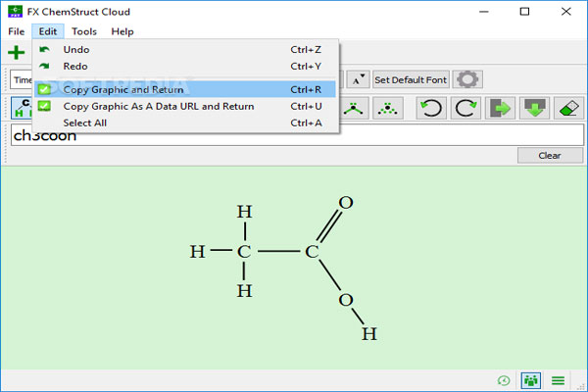The width and height of the screenshot is (588, 392).
Task: Click the formula input field containing ch3cooh
Action: point(294,135)
